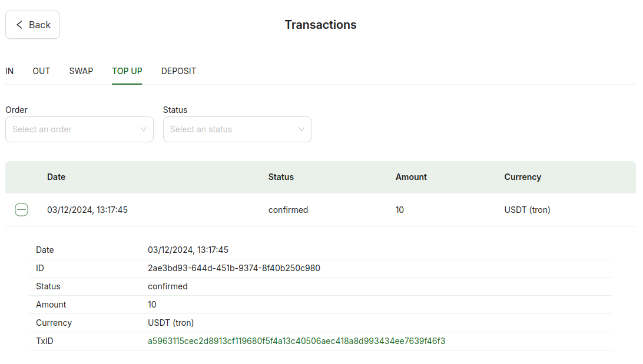Viewport: 643px width, 364px height.
Task: Select the TOP UP tab
Action: coord(127,71)
